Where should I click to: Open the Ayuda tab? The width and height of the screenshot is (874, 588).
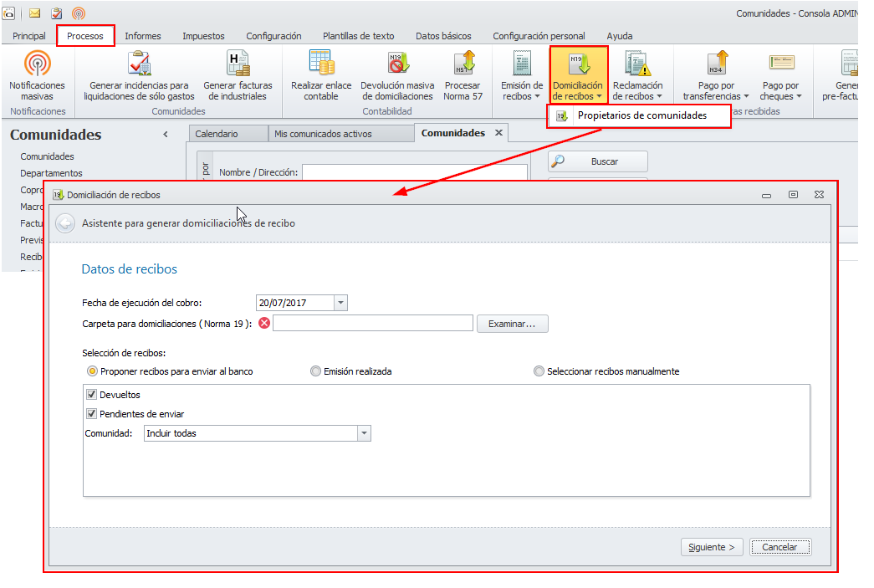[619, 36]
